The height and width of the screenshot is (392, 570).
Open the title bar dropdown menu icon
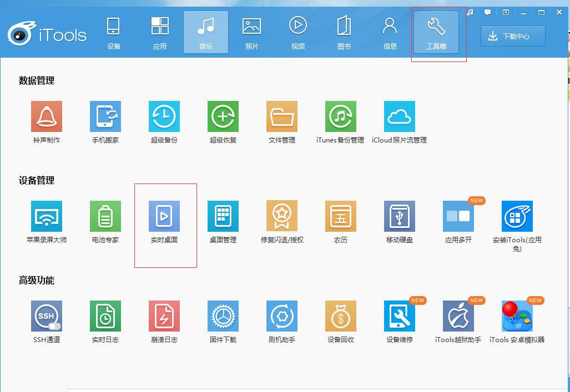pos(506,12)
